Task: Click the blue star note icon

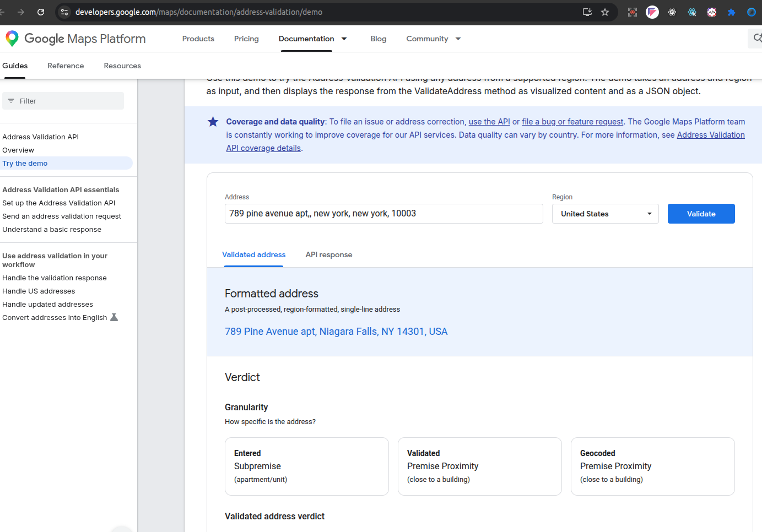Action: coord(213,122)
